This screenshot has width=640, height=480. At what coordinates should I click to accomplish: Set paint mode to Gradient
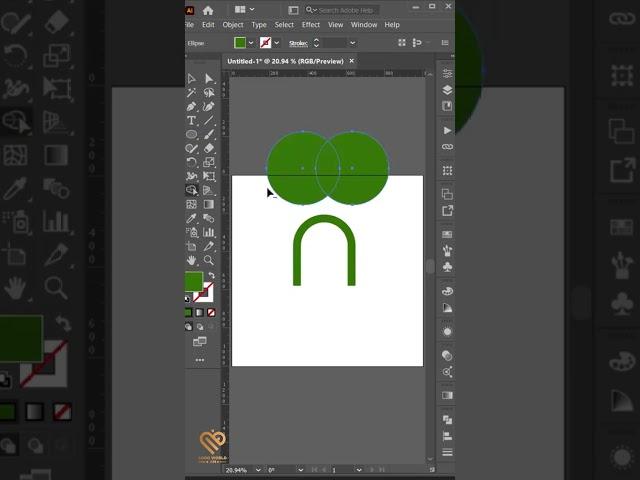tap(200, 313)
